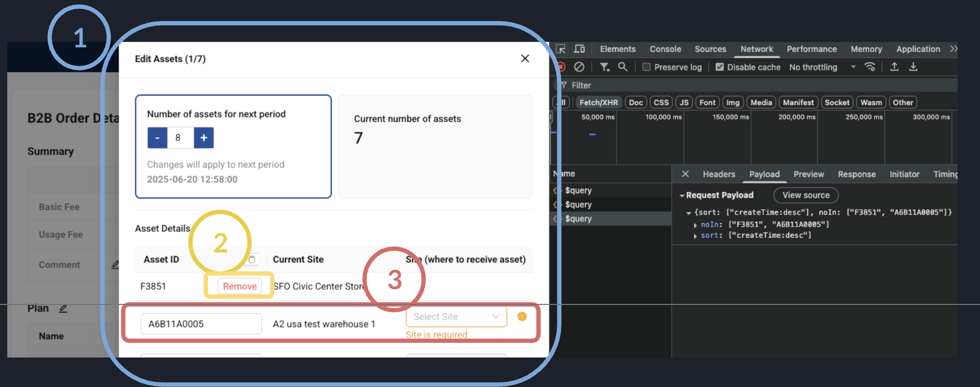Screen dimensions: 980x387
Task: Collapse the Request Payload section
Action: [682, 196]
